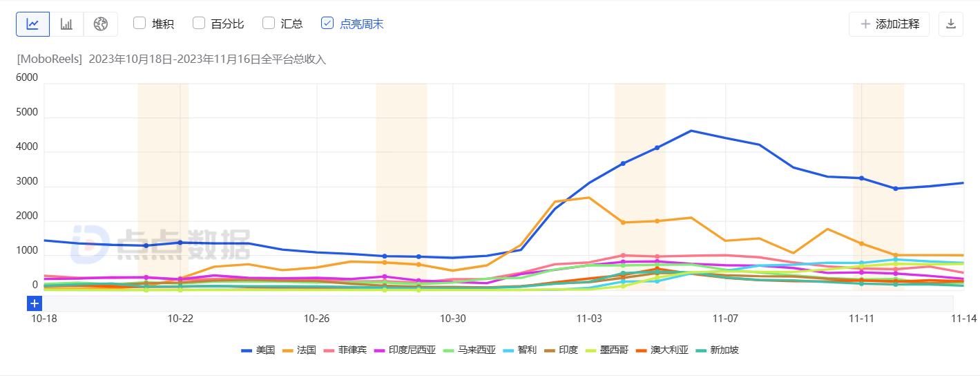Viewport: 980px width, 376px height.
Task: Uncheck the 点亮周末 checkbox
Action: (327, 23)
